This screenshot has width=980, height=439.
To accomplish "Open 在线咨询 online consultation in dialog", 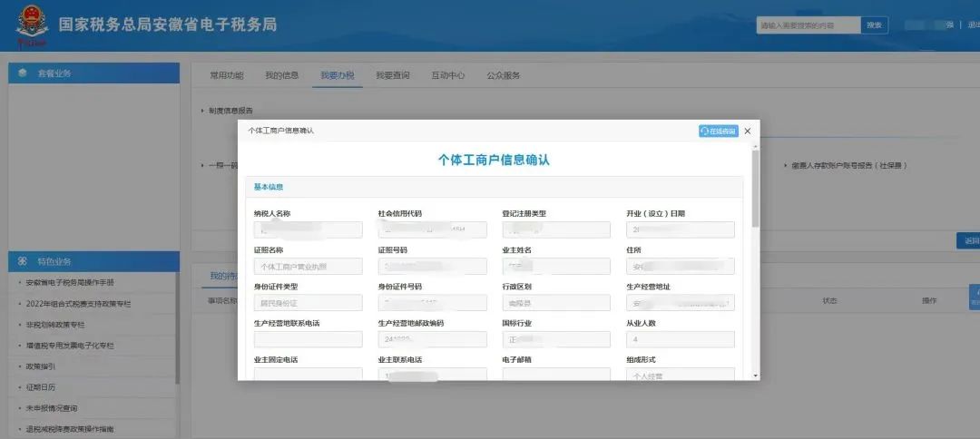I will 718,131.
